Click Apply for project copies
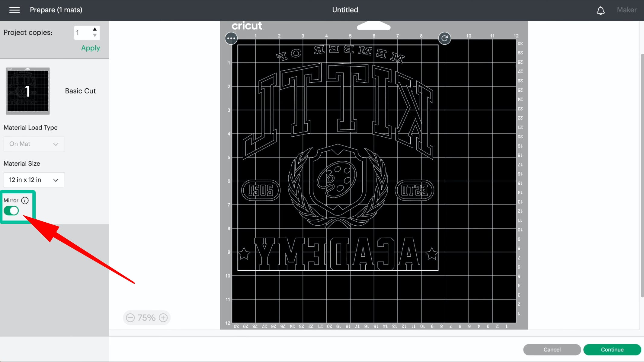The height and width of the screenshot is (362, 644). pos(90,48)
